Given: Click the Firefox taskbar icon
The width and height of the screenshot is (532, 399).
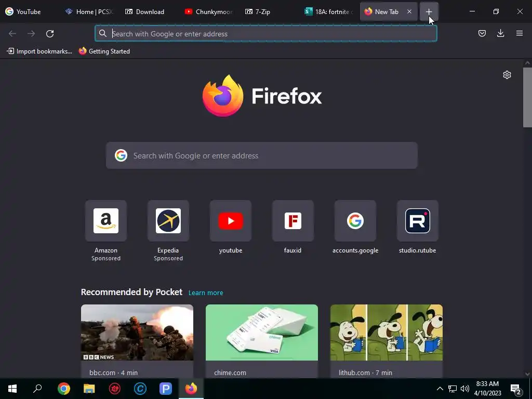Looking at the screenshot, I should 191,389.
